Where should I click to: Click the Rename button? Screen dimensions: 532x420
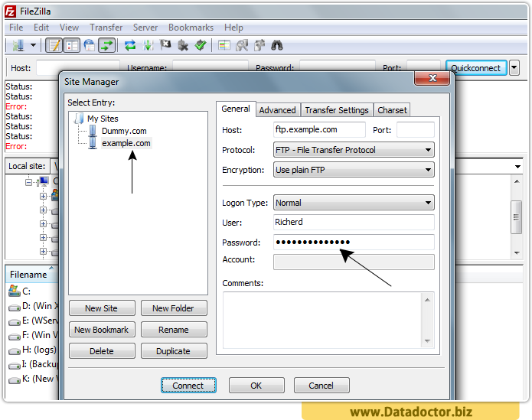click(x=174, y=330)
